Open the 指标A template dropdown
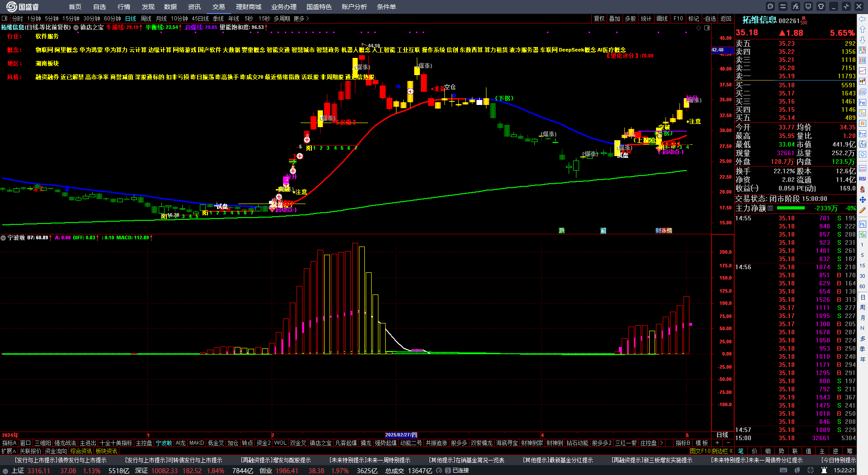This screenshot has width=868, height=475. 9,443
